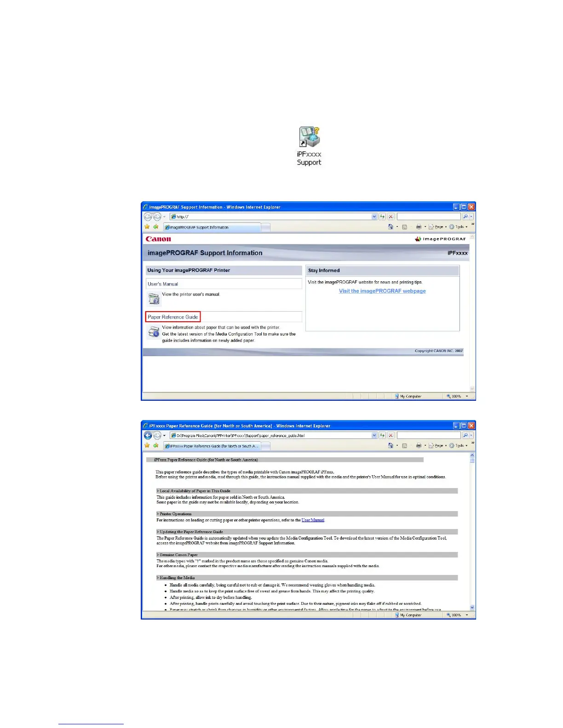
Task: Add to Favorites in Paper Reference Guide window
Action: (155, 445)
